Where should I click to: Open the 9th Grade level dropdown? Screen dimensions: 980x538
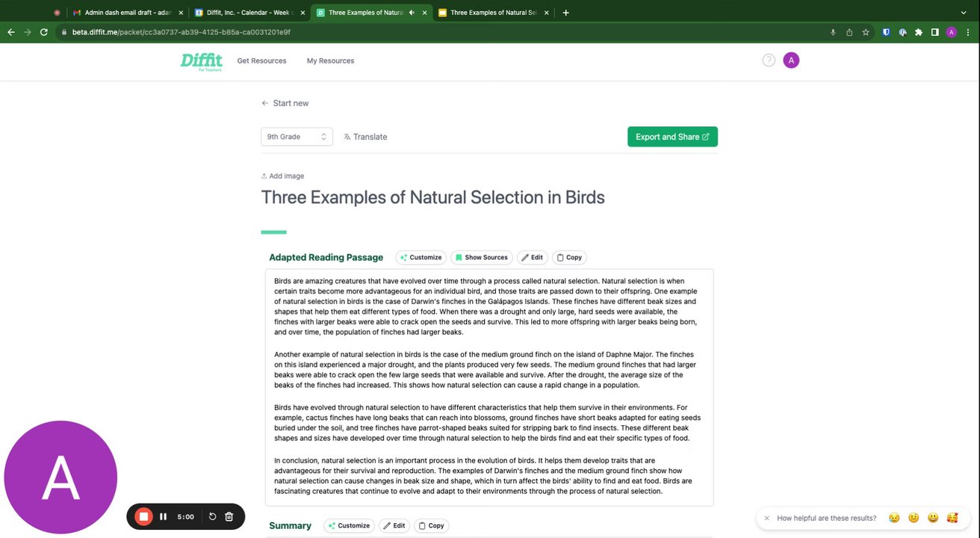(297, 137)
